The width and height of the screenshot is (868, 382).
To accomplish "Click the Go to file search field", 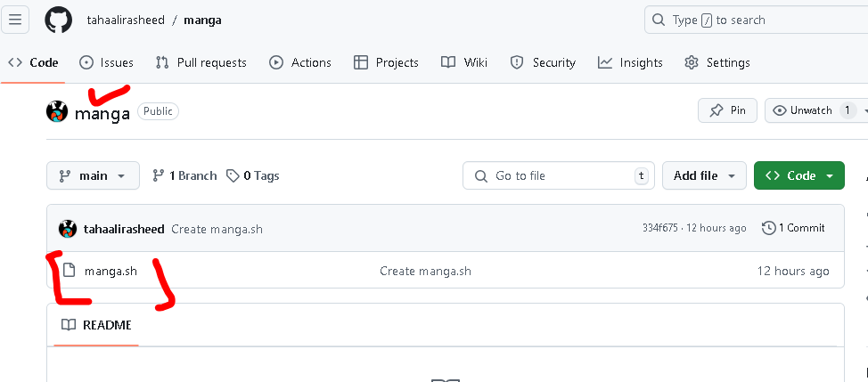I will tap(559, 175).
